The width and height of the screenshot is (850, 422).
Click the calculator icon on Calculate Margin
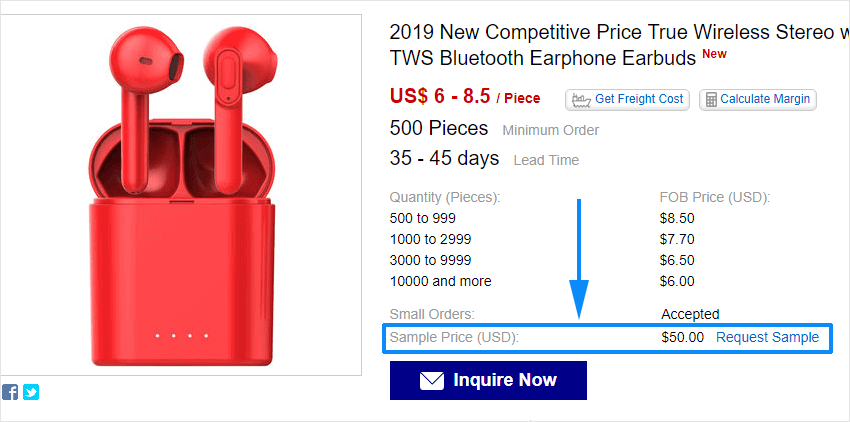(710, 99)
